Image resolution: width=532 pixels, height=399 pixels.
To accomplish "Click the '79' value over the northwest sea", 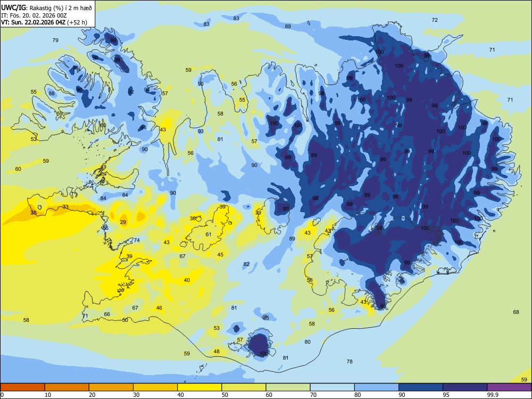I will pyautogui.click(x=55, y=40).
